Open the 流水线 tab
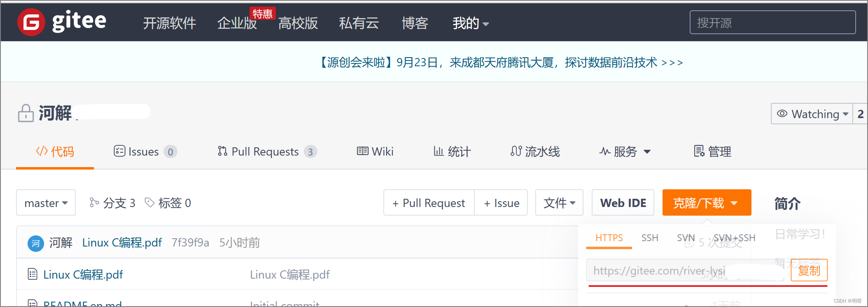This screenshot has height=307, width=868. tap(535, 151)
